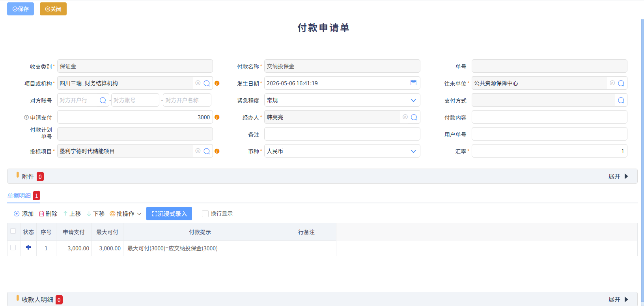Toggle the 换行显示 checkbox
644x306 pixels.
coord(205,214)
